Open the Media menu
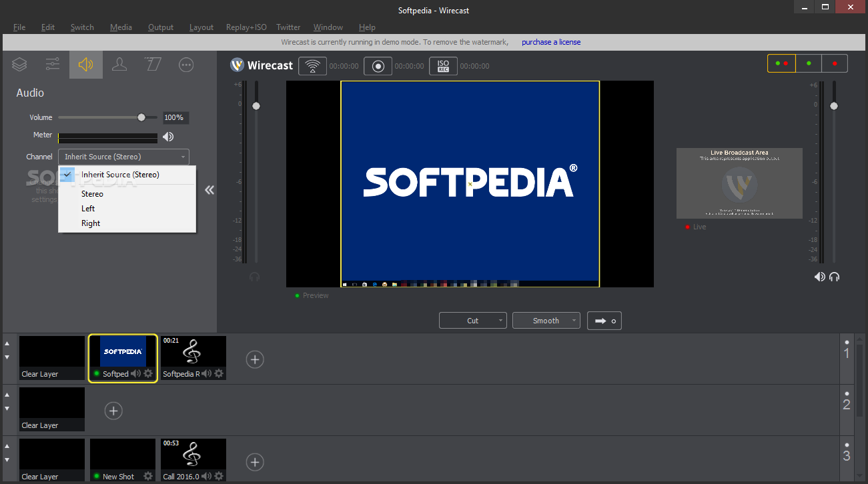Image resolution: width=868 pixels, height=484 pixels. pyautogui.click(x=121, y=27)
